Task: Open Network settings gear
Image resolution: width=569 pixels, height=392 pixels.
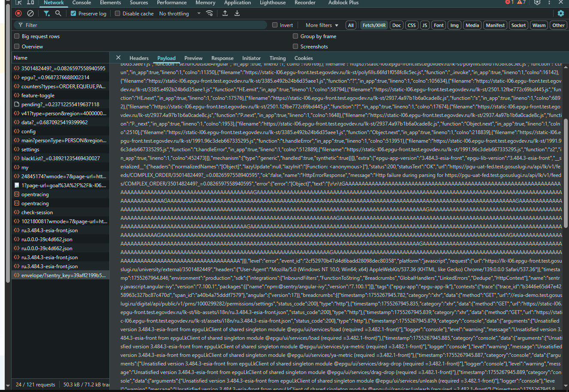Action: (561, 13)
